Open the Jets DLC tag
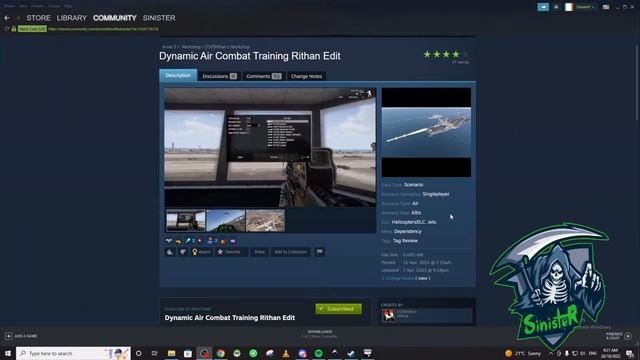640x360 pixels. click(x=432, y=222)
